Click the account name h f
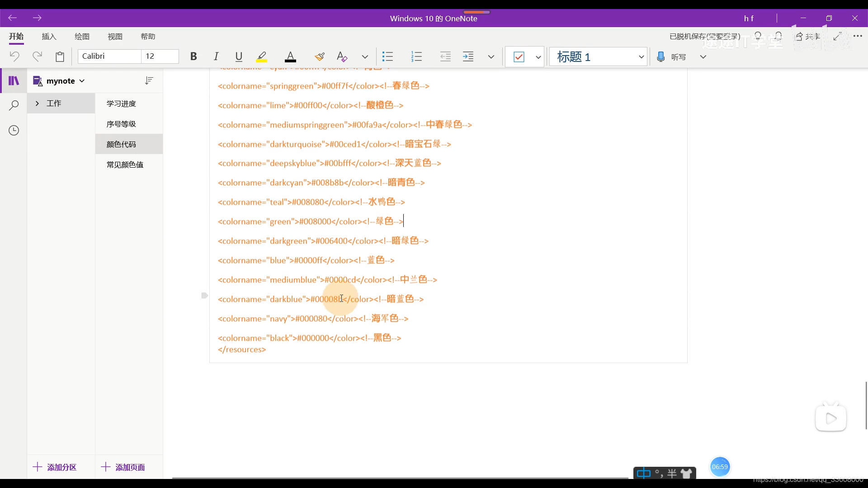The height and width of the screenshot is (488, 868). [749, 19]
